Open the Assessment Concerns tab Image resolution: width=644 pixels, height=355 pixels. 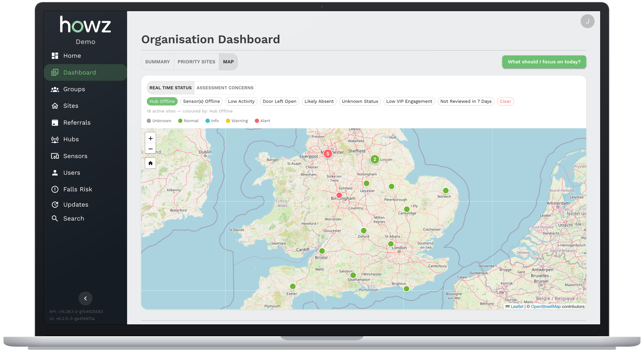(225, 88)
